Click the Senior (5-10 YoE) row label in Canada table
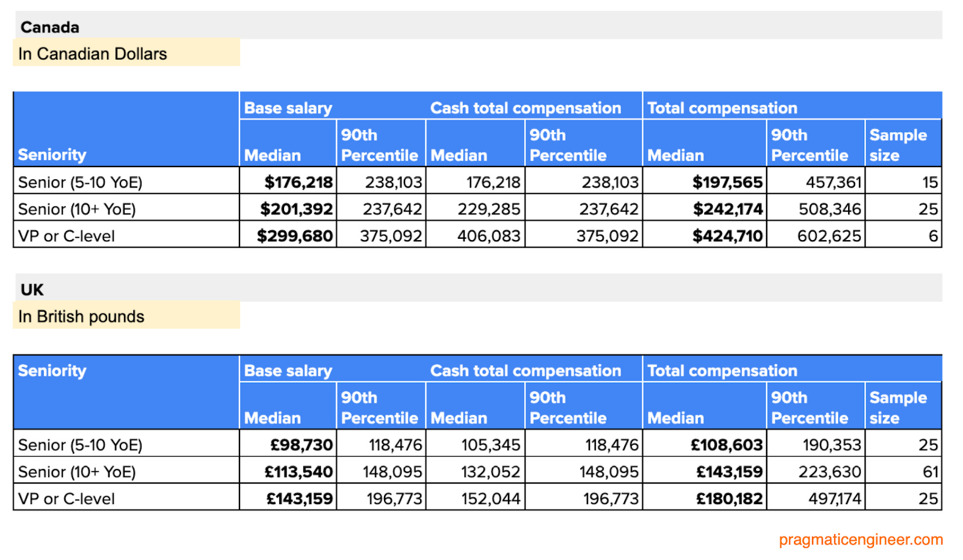Viewport: 963px width, 560px height. tap(77, 181)
